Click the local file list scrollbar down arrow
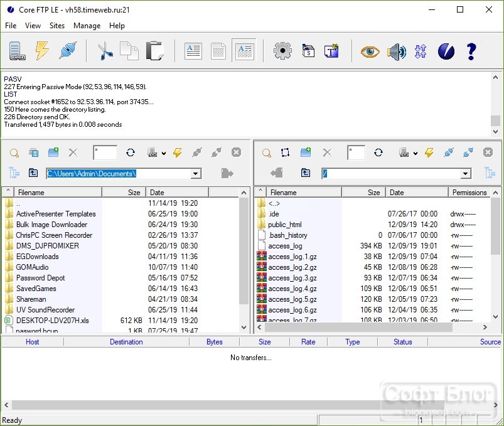The height and width of the screenshot is (426, 504). coord(244,327)
